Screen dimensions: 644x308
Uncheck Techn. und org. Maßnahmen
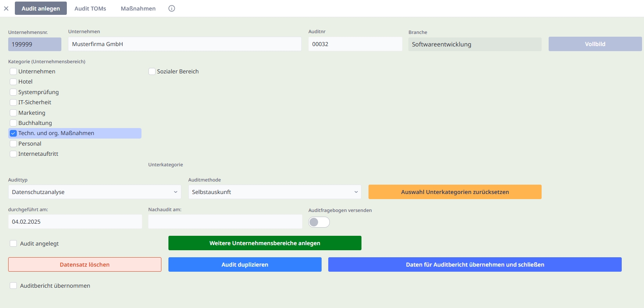(x=13, y=133)
